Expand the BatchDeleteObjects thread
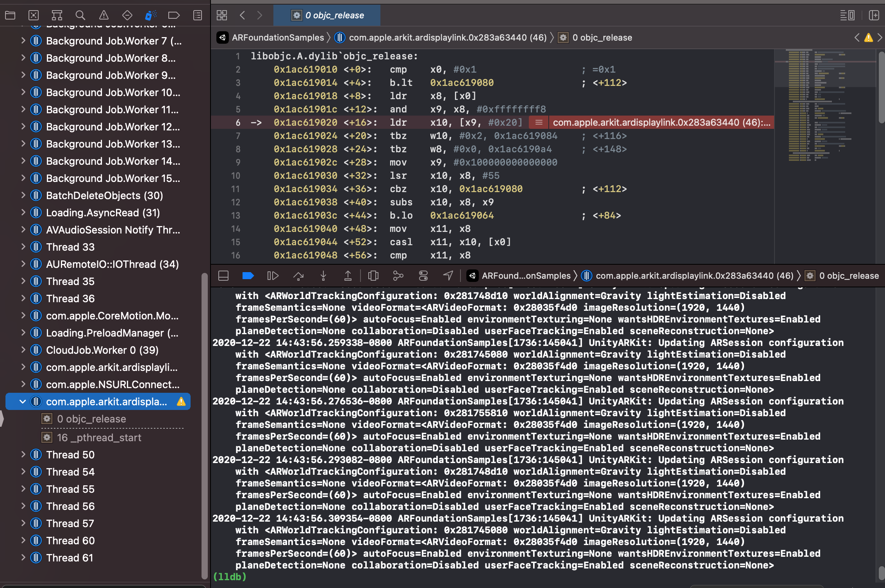Image resolution: width=885 pixels, height=588 pixels. tap(23, 195)
